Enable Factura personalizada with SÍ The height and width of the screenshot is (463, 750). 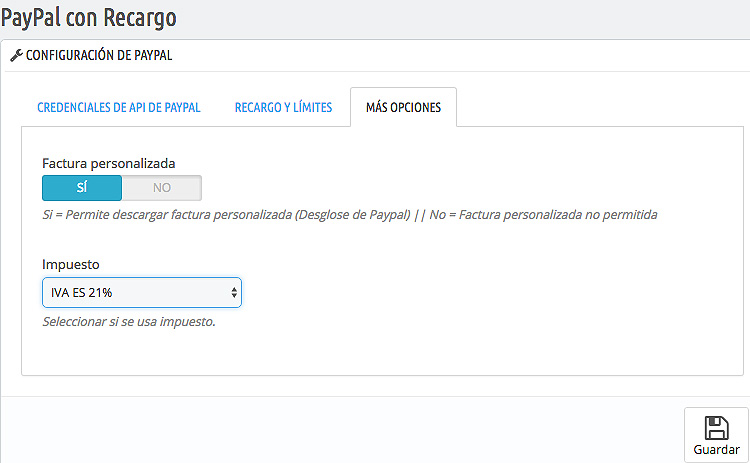pos(82,187)
